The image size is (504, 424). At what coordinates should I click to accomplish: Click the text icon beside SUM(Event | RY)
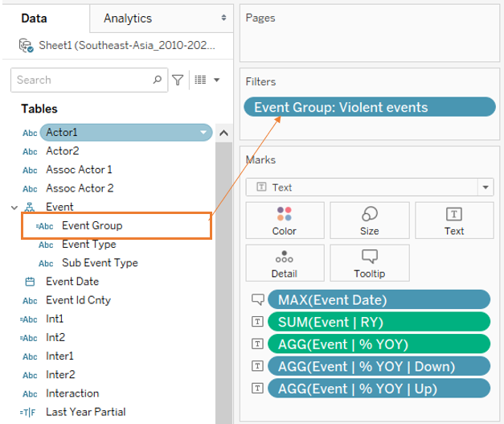point(258,322)
